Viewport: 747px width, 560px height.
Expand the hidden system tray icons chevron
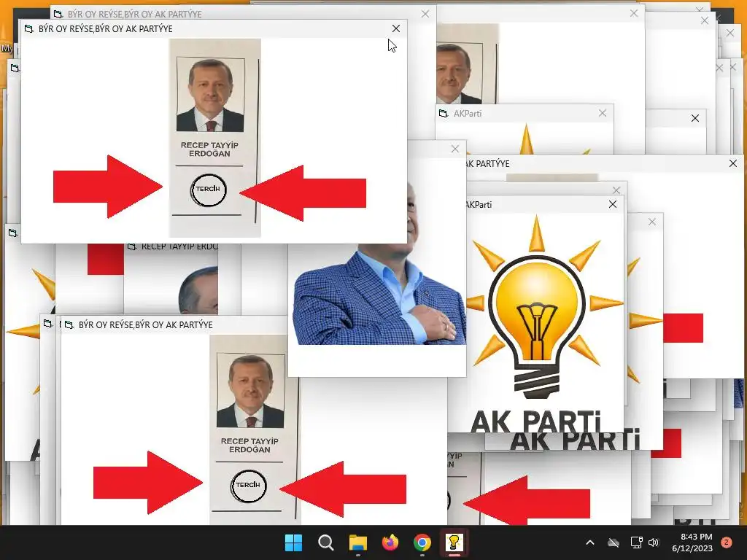pos(589,542)
